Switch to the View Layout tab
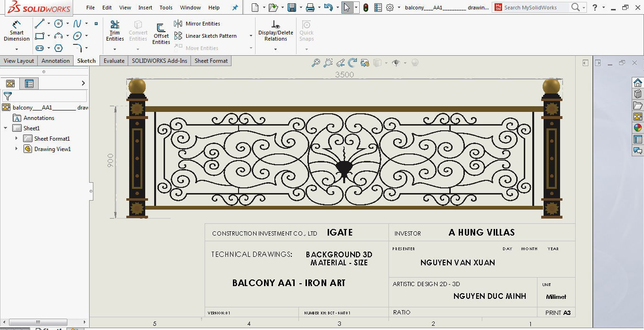Screen dimensions: 644x330 [x=19, y=61]
